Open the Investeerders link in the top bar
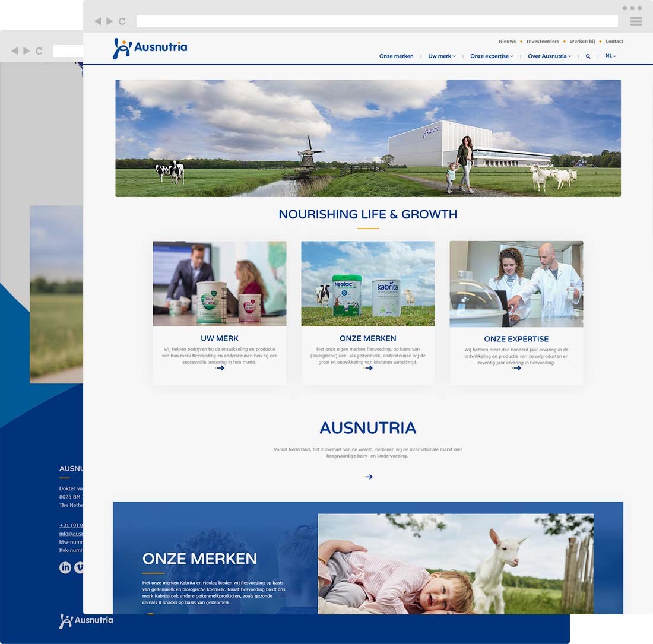 [x=542, y=41]
